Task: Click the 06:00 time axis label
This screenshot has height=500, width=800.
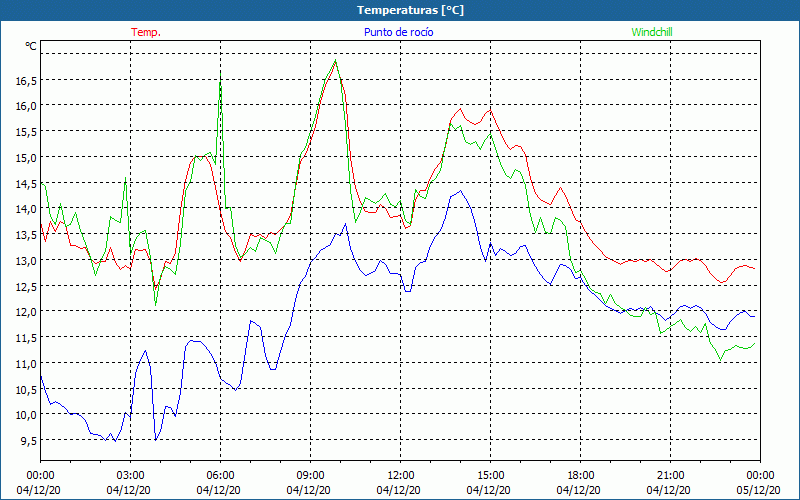Action: click(x=220, y=475)
